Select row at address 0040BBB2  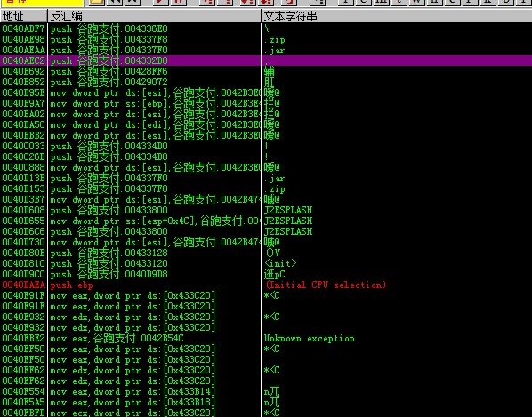click(x=266, y=135)
